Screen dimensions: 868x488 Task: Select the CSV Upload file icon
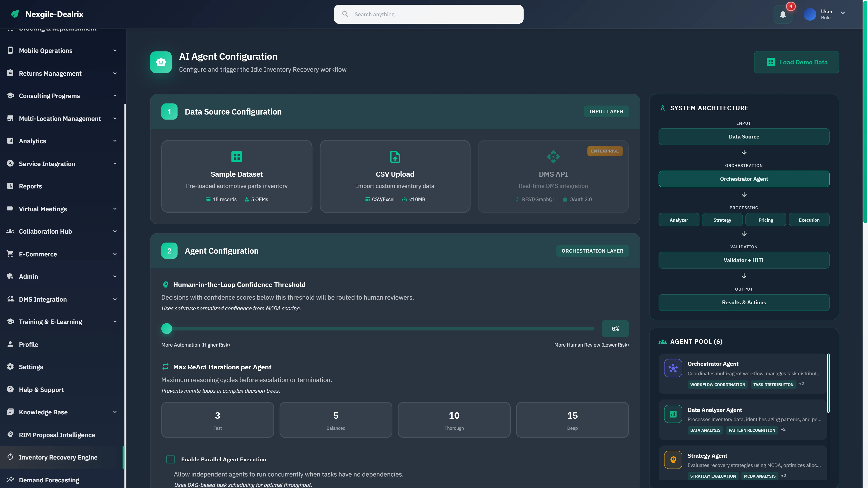(395, 157)
